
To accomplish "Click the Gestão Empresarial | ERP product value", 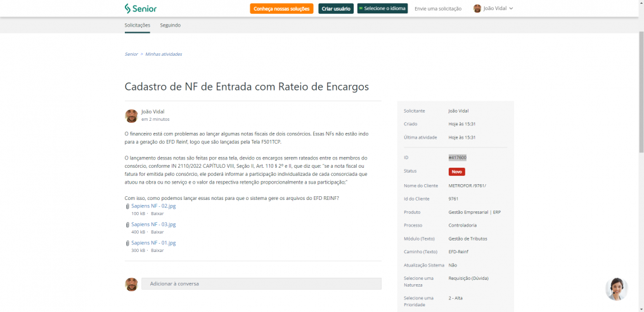I will coord(475,213).
